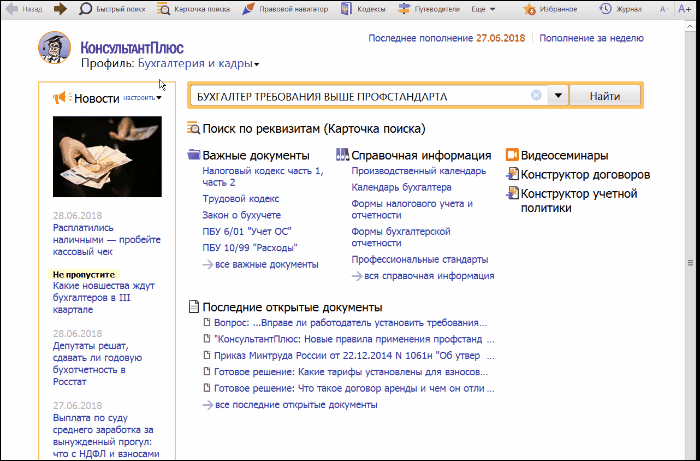Open recent document Новые правила применения профстанд
This screenshot has height=461, width=700.
(354, 339)
